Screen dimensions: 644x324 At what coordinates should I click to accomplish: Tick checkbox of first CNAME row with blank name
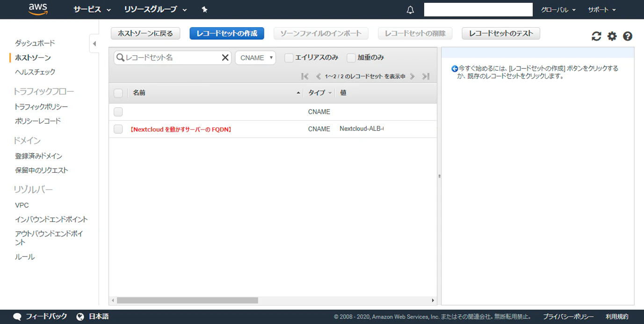pos(118,112)
